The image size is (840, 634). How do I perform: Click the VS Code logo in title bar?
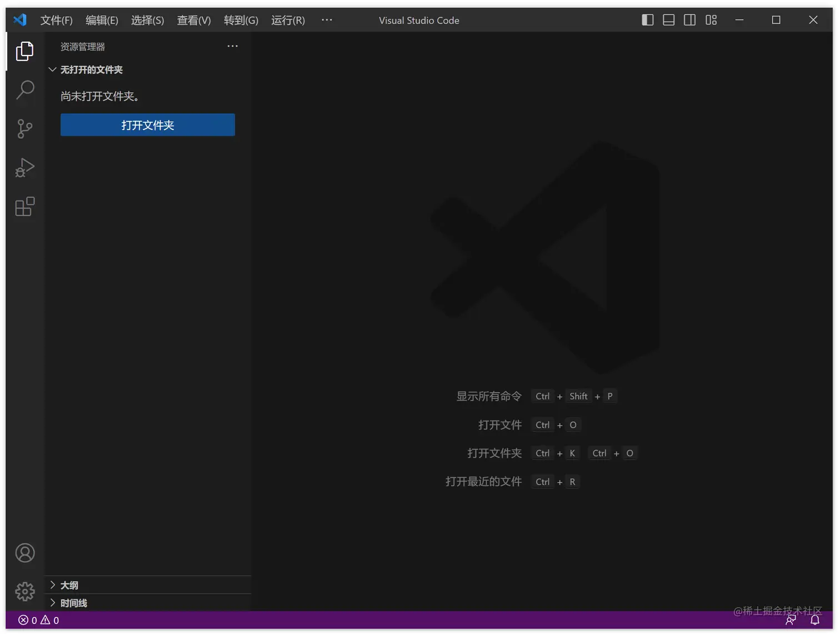click(20, 20)
